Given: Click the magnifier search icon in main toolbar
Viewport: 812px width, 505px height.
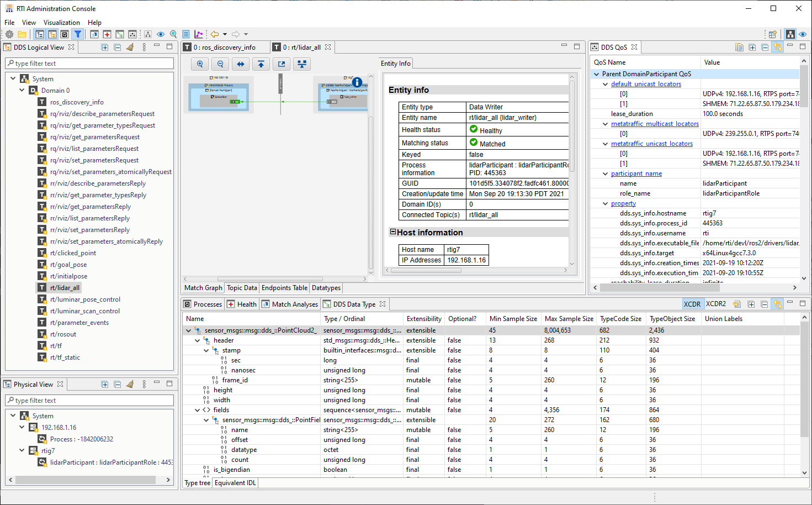Looking at the screenshot, I should point(173,34).
